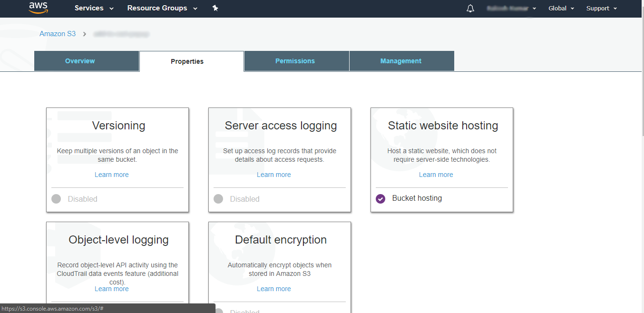Open the Object-level logging card
Viewport: 644px width, 313px height.
(118, 240)
